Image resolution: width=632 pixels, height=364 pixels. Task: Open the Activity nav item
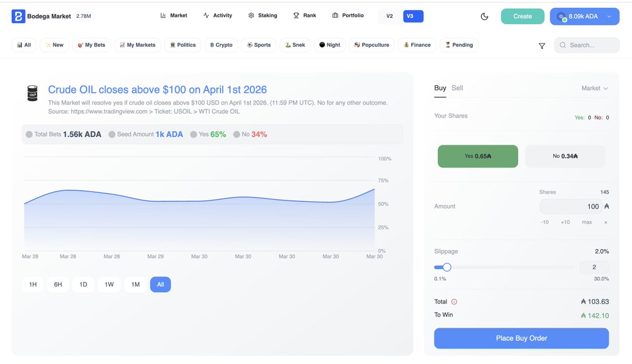(x=218, y=15)
